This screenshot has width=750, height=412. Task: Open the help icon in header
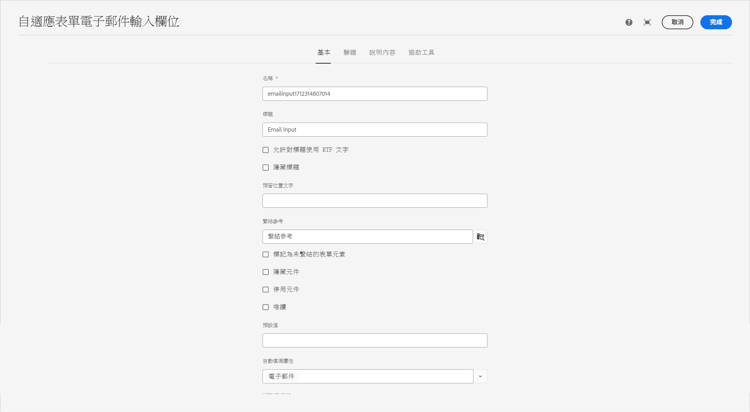tap(629, 22)
